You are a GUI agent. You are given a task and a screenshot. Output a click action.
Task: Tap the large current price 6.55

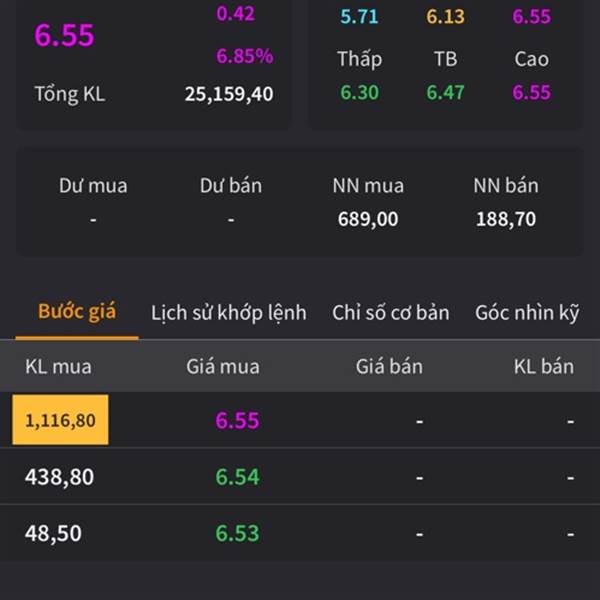pyautogui.click(x=64, y=35)
